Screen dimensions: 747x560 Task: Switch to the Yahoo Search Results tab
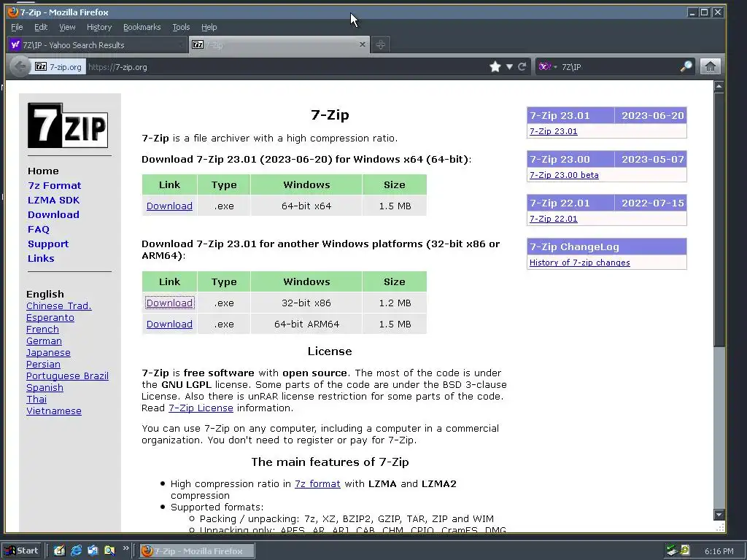coord(97,44)
